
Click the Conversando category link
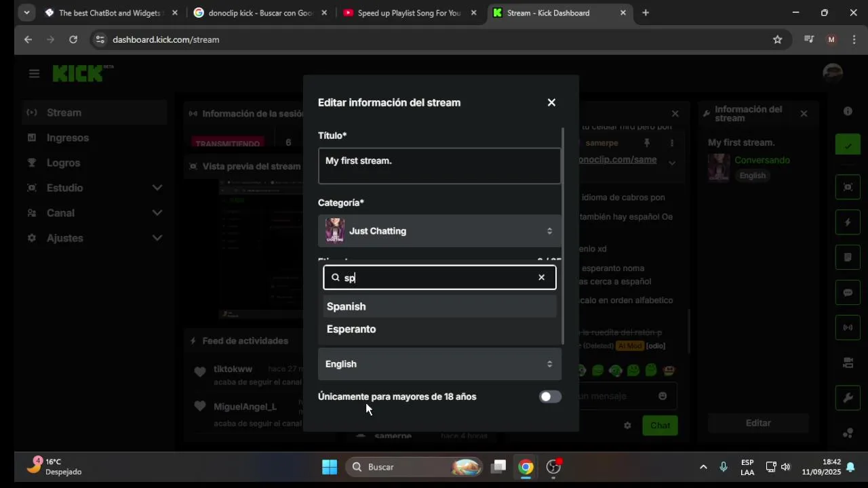point(762,160)
